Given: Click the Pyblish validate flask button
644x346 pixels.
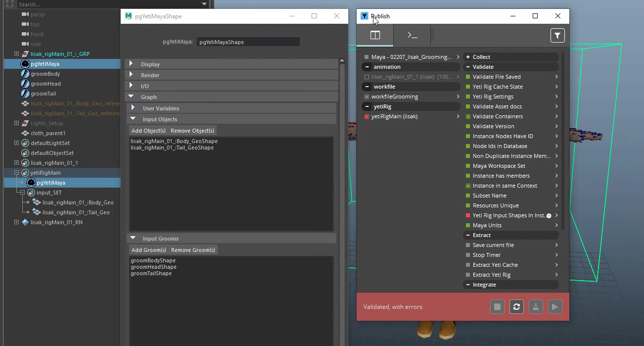Looking at the screenshot, I should pos(536,307).
